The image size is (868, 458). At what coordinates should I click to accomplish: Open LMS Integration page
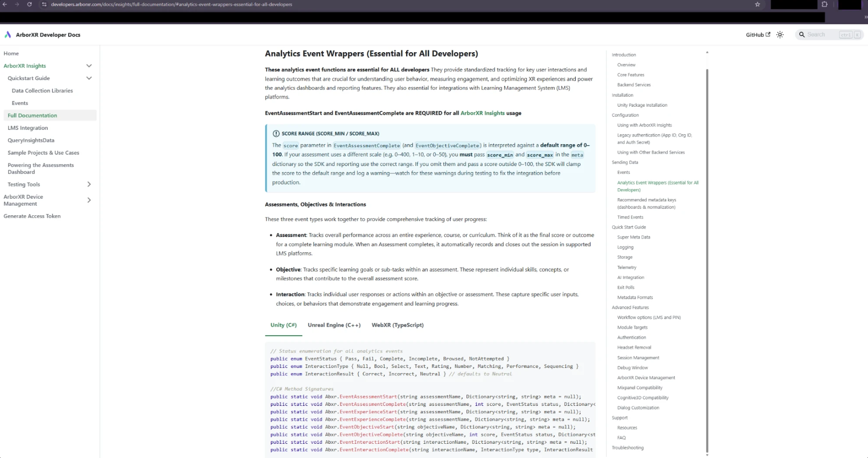point(27,128)
